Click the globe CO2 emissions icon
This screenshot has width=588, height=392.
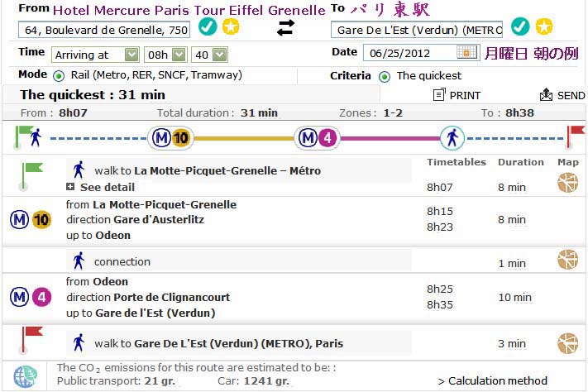pyautogui.click(x=25, y=376)
